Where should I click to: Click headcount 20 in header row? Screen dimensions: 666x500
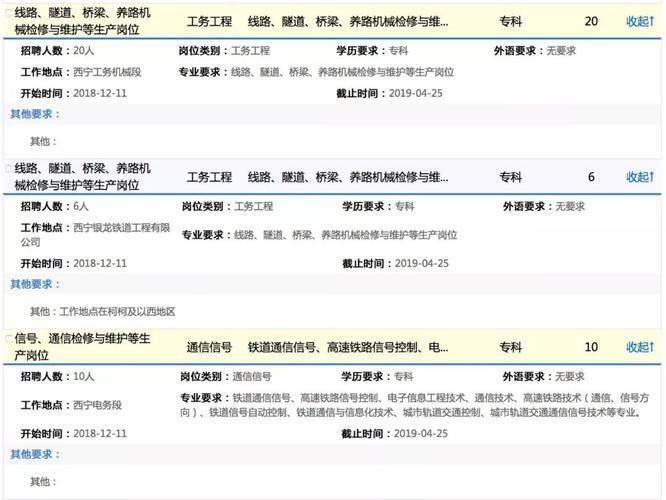point(591,21)
